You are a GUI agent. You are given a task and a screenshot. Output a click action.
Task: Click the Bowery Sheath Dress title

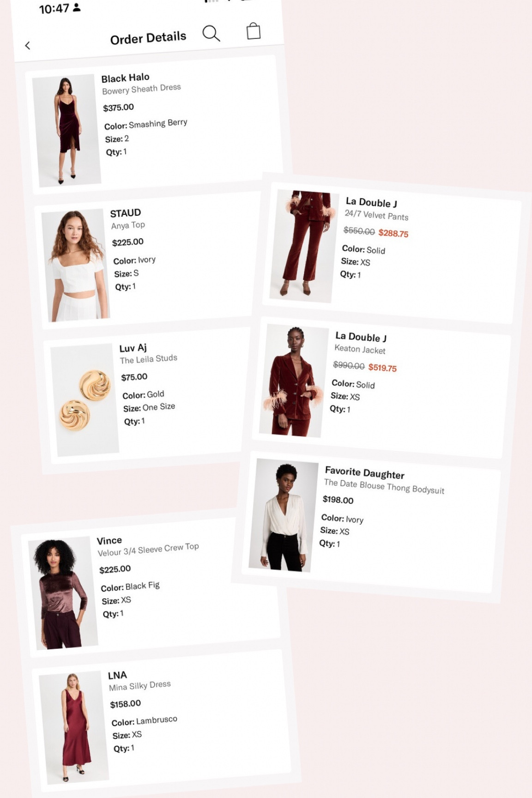pos(141,89)
